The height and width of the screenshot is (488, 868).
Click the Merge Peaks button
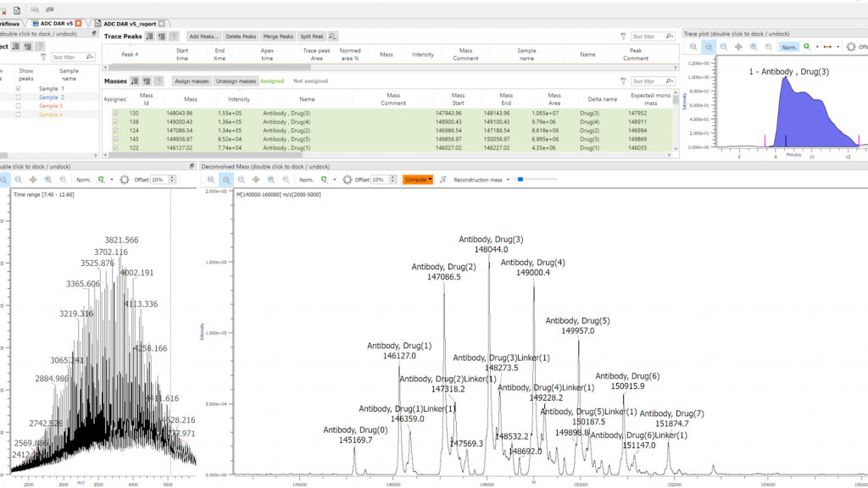point(278,36)
